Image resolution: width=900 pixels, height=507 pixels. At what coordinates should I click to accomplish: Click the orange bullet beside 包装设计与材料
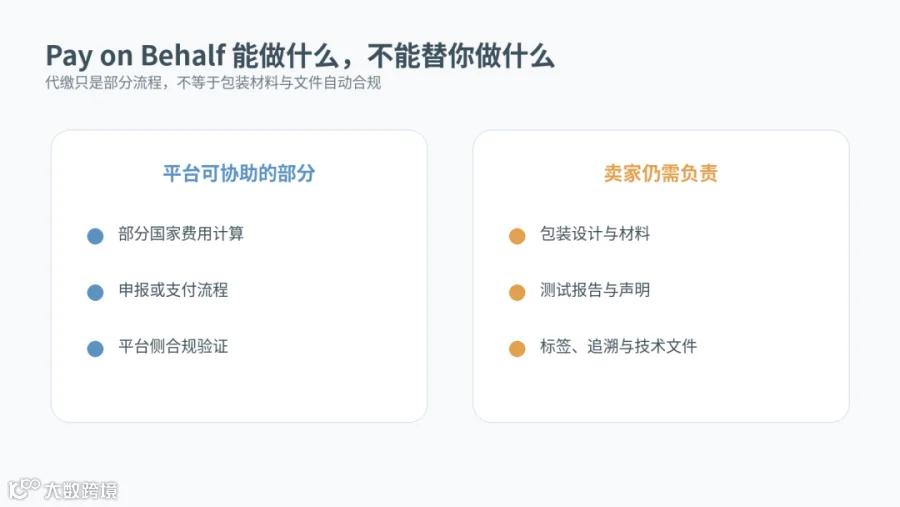point(517,236)
